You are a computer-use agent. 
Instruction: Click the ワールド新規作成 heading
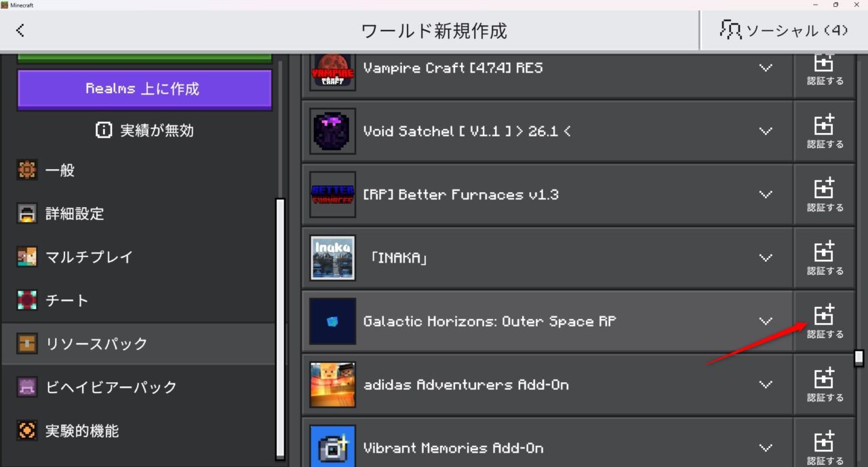click(x=434, y=31)
